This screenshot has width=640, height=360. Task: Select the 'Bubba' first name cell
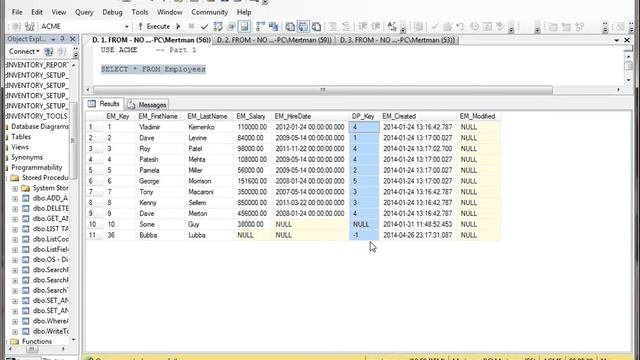coord(160,236)
